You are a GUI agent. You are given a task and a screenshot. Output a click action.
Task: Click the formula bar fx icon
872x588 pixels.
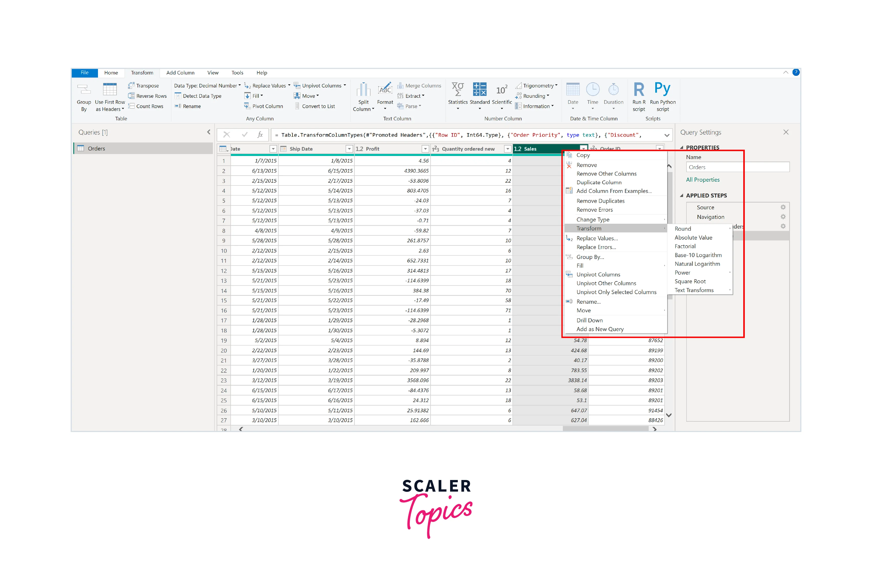[260, 135]
